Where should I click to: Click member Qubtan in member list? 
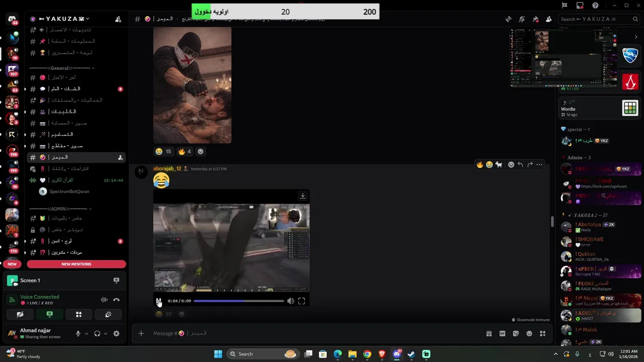click(x=600, y=256)
